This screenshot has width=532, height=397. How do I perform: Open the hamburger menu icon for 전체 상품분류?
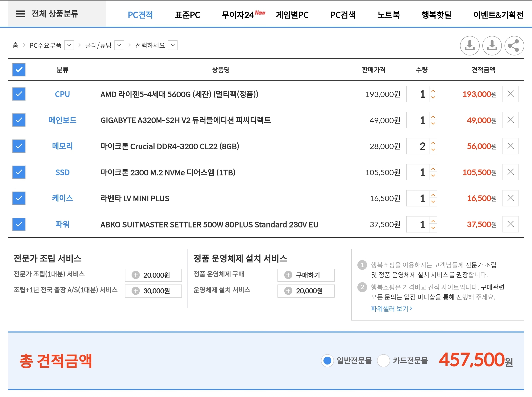tap(21, 14)
